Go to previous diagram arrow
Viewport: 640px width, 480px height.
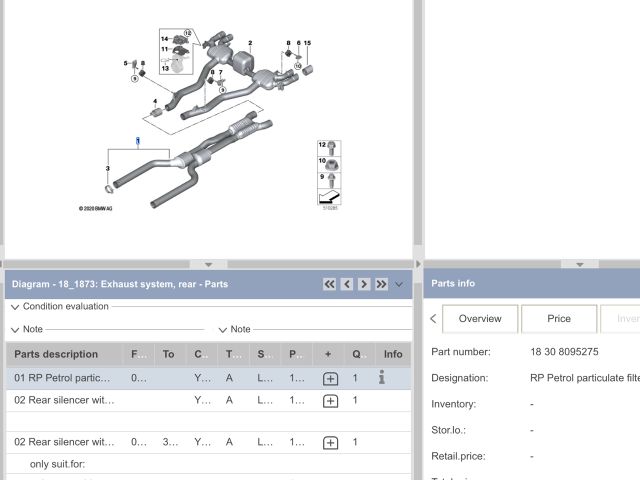(347, 284)
